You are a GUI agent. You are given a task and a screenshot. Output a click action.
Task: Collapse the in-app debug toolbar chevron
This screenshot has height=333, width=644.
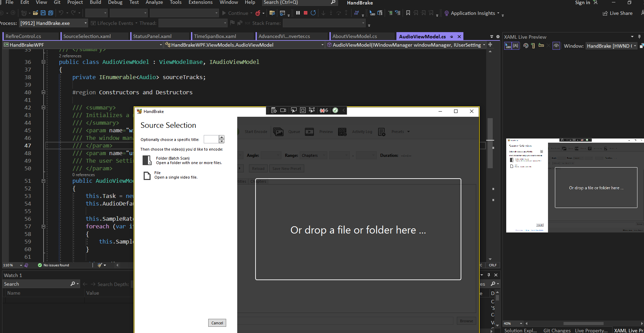tap(344, 110)
